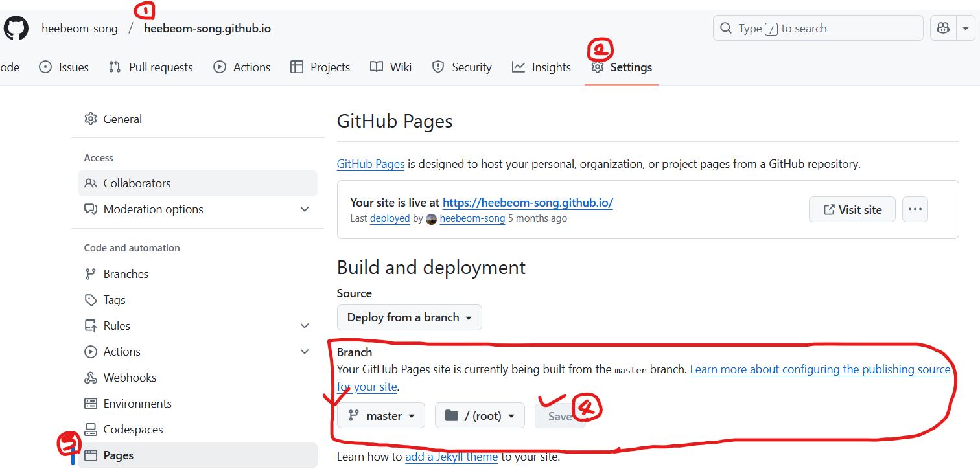Switch to the Issues tab

pos(64,67)
